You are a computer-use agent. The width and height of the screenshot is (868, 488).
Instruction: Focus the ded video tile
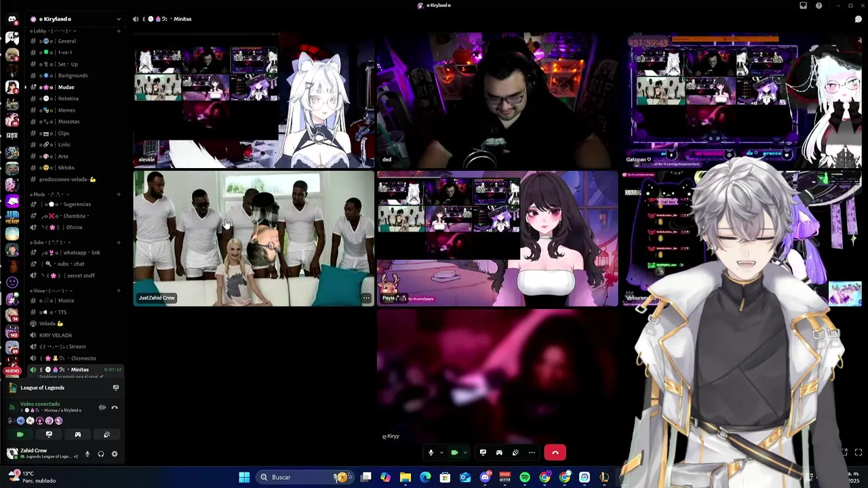497,100
